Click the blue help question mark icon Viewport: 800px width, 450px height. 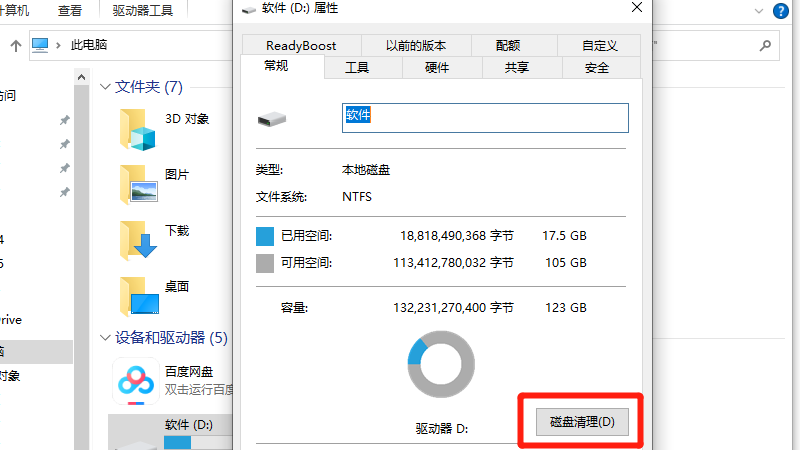779,11
